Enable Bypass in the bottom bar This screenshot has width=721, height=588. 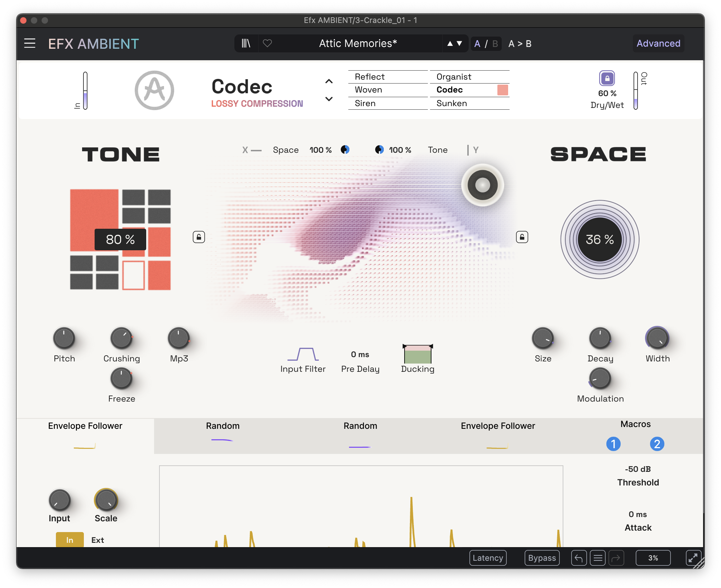541,558
